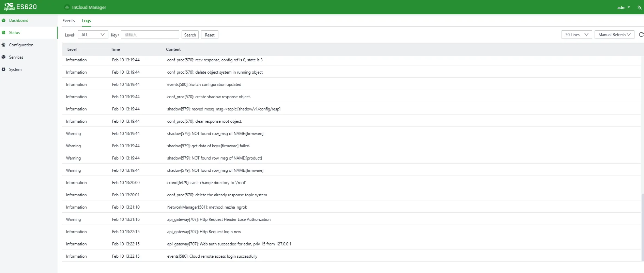
Task: Click the Content column header
Action: point(173,49)
